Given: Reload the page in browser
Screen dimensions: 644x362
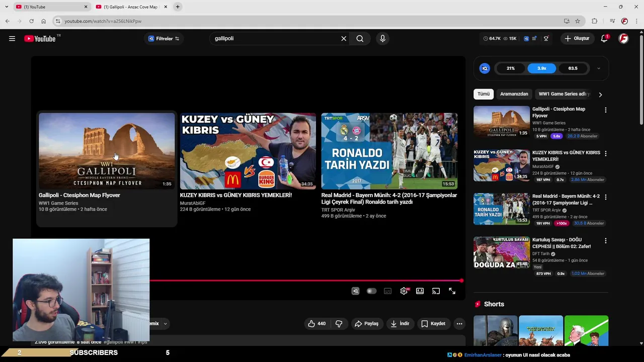Looking at the screenshot, I should coord(31,21).
